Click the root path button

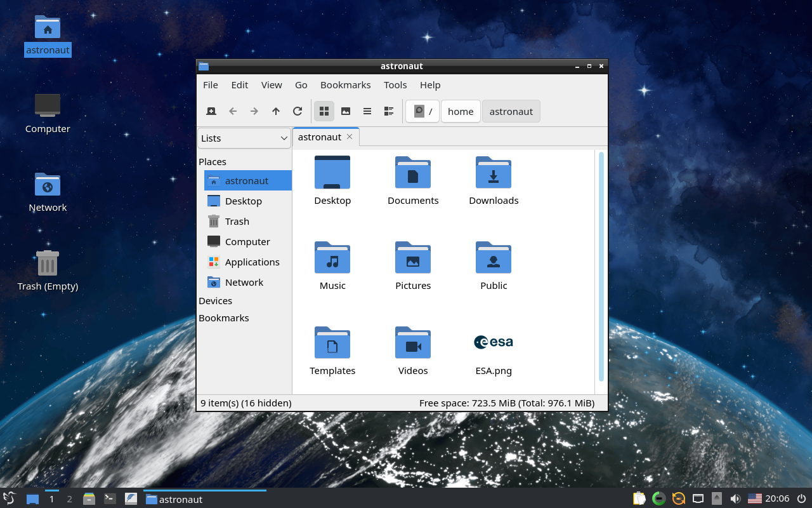422,112
